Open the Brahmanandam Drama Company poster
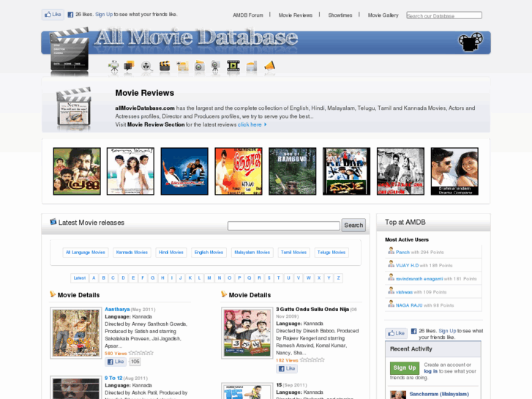This screenshot has width=532, height=399. click(x=454, y=171)
